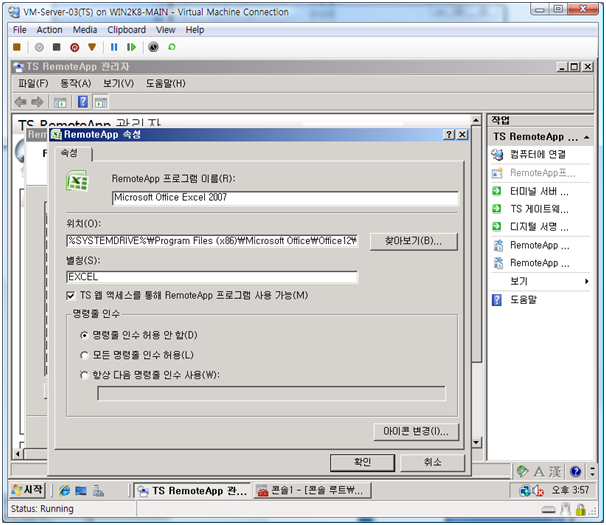The image size is (606, 525).
Task: Click the show/hide console tree icon
Action: 60,102
